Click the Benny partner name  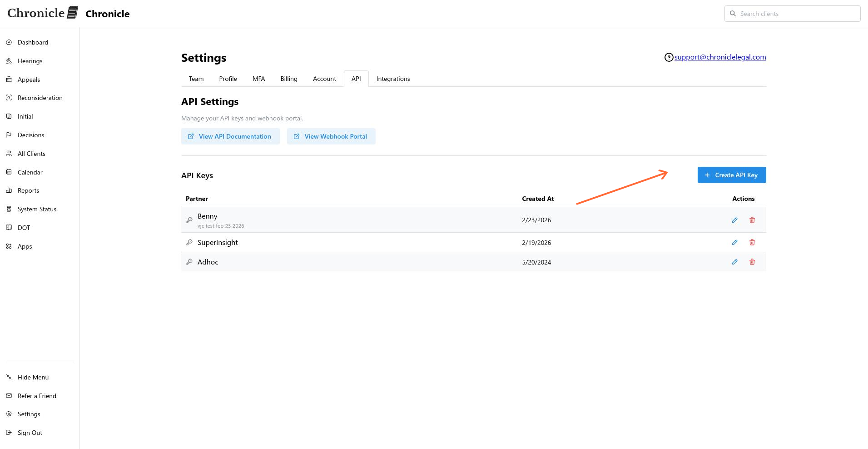pos(208,216)
